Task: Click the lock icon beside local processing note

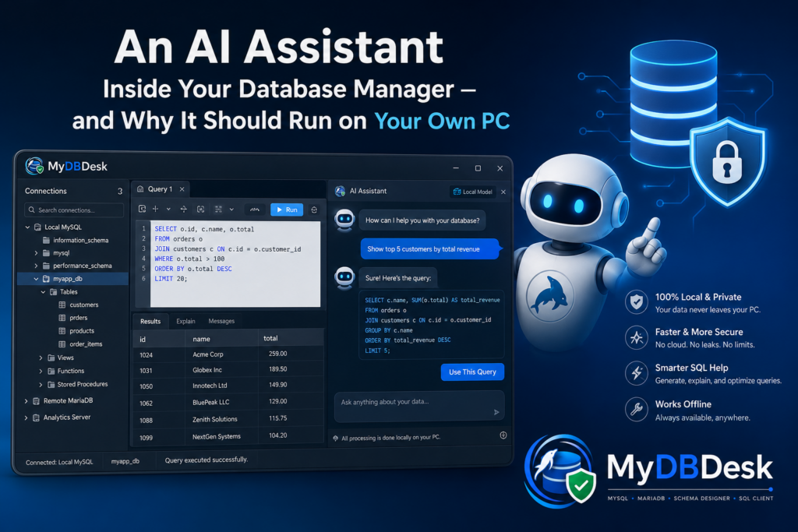Action: 335,438
